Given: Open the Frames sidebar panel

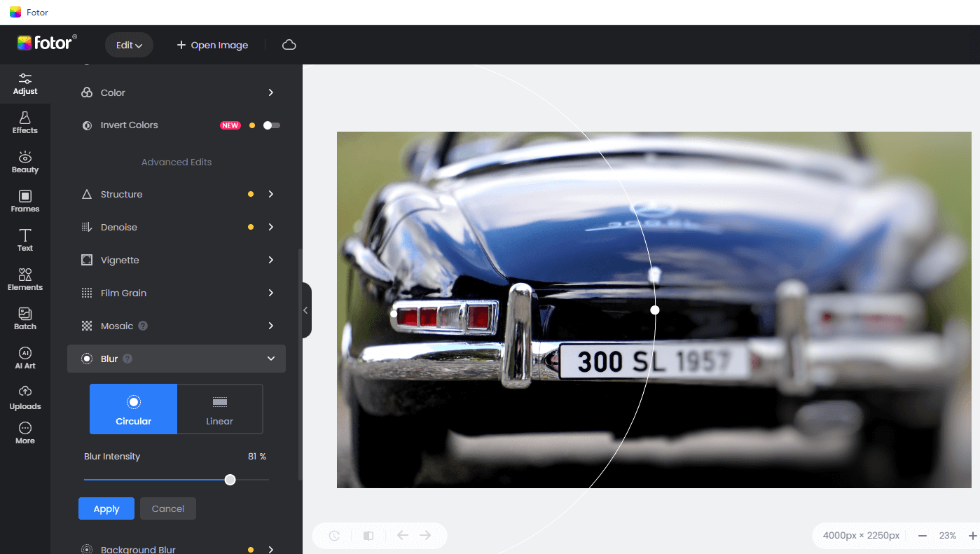Looking at the screenshot, I should (x=25, y=202).
